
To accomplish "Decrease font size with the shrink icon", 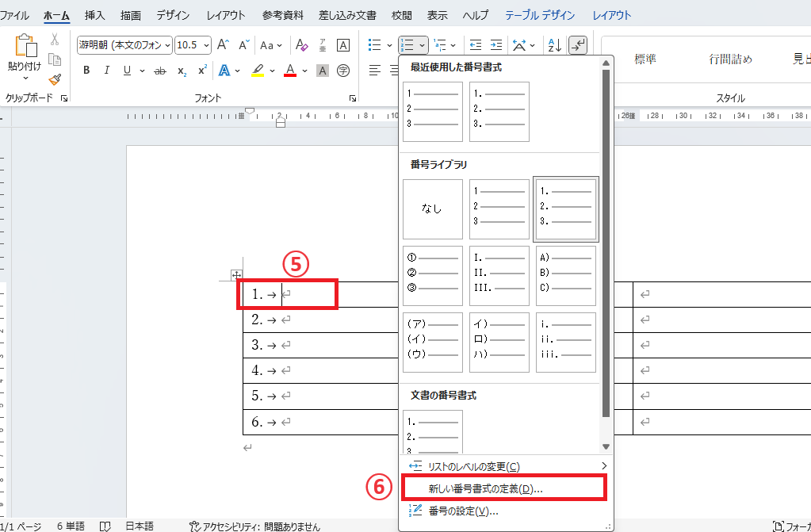I will [x=243, y=45].
